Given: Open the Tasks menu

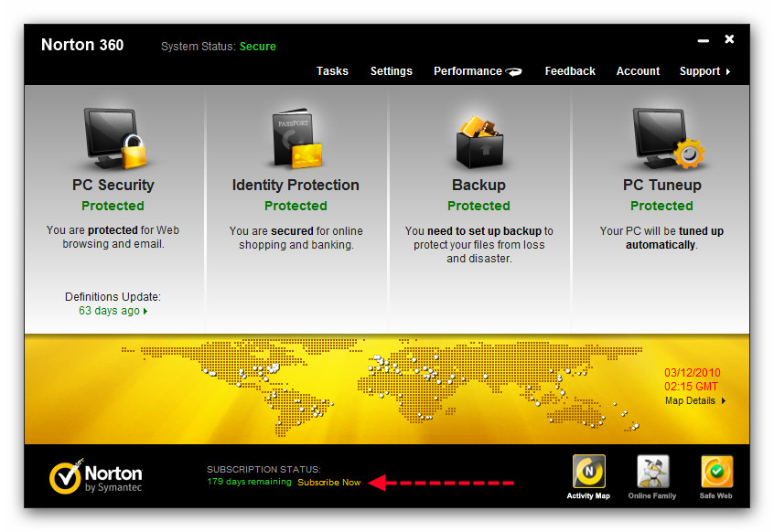Looking at the screenshot, I should click(x=332, y=71).
